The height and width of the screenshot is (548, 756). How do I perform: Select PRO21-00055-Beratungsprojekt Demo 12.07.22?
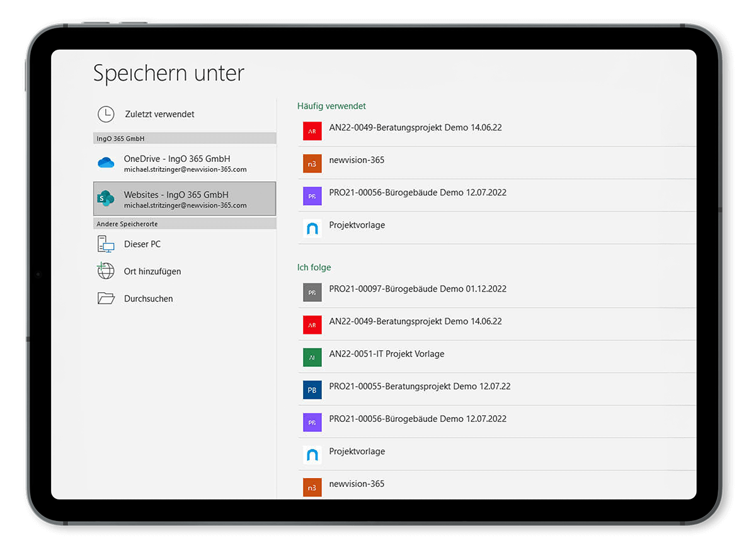pos(420,386)
